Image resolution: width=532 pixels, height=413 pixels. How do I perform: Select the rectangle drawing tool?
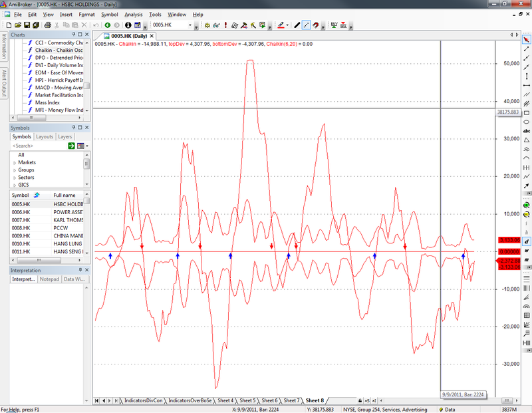[526, 113]
